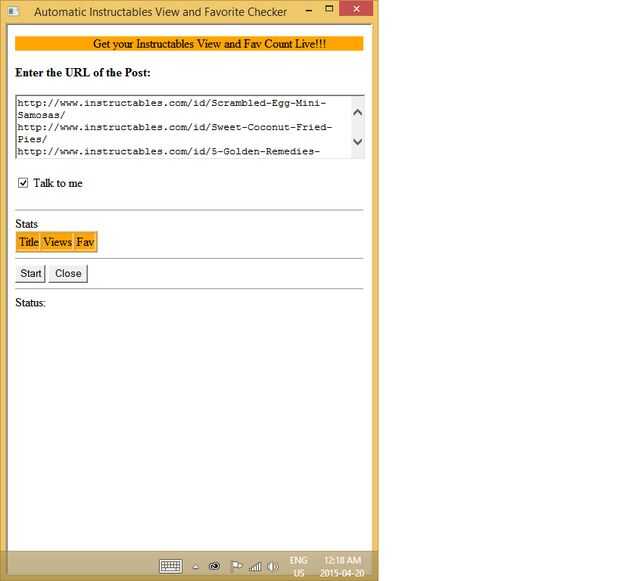620x581 pixels.
Task: Click the Start button
Action: [30, 273]
